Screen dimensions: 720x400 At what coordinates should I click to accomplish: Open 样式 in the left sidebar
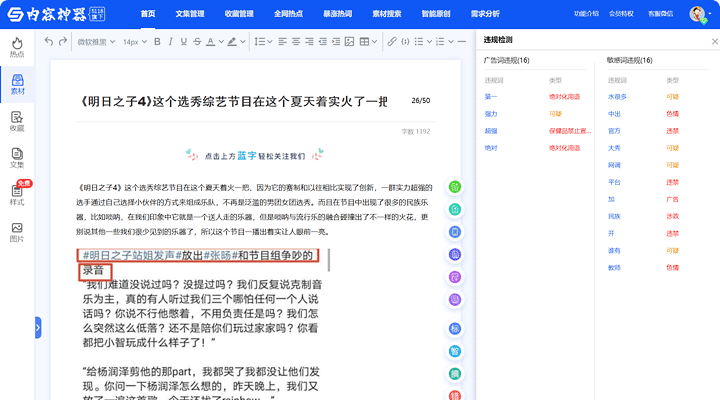pyautogui.click(x=17, y=195)
